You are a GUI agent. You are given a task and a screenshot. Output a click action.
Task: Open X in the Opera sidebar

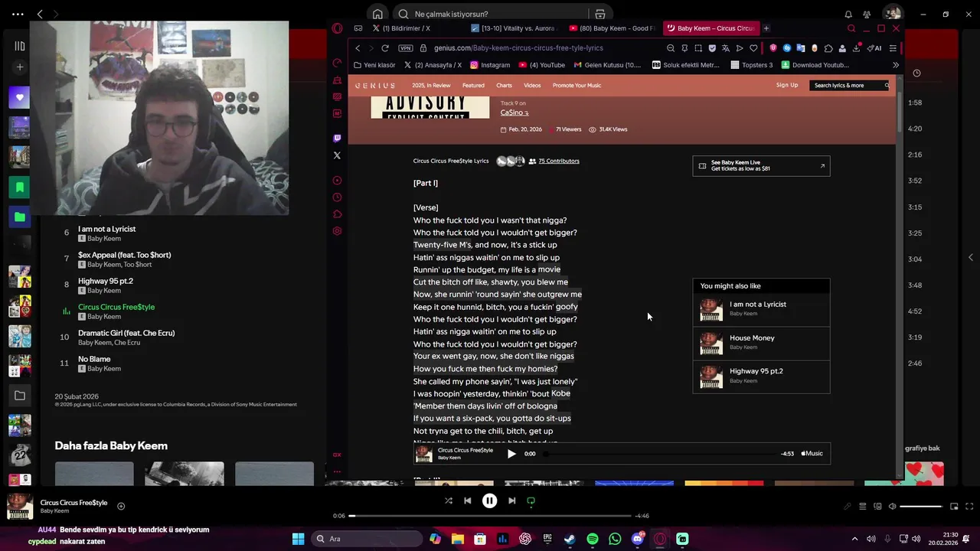coord(337,155)
